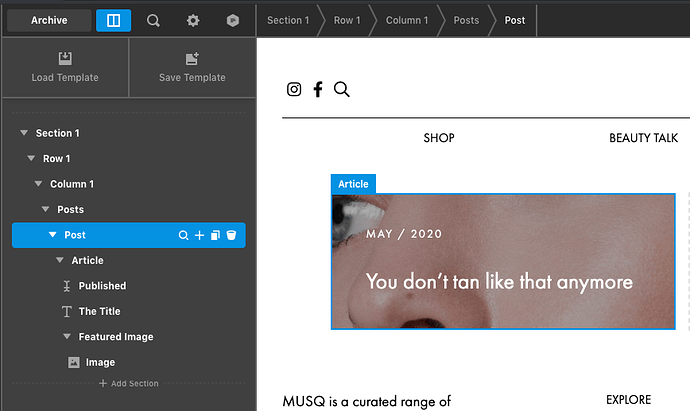
Task: Click the plus icon on Post row
Action: (x=199, y=235)
